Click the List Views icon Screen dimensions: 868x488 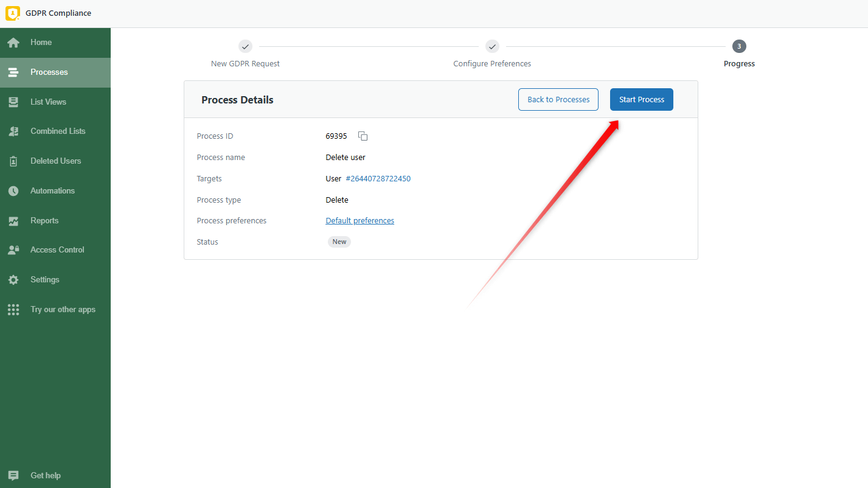(x=13, y=102)
